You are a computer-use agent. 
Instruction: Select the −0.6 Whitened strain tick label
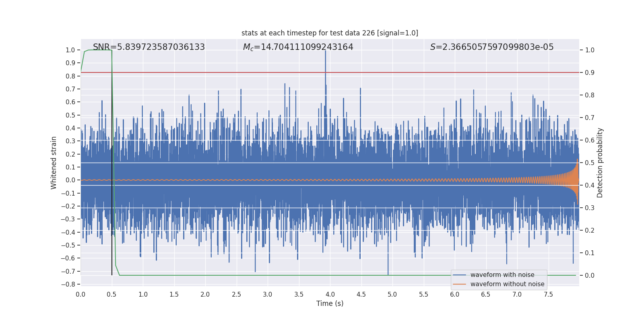point(68,258)
